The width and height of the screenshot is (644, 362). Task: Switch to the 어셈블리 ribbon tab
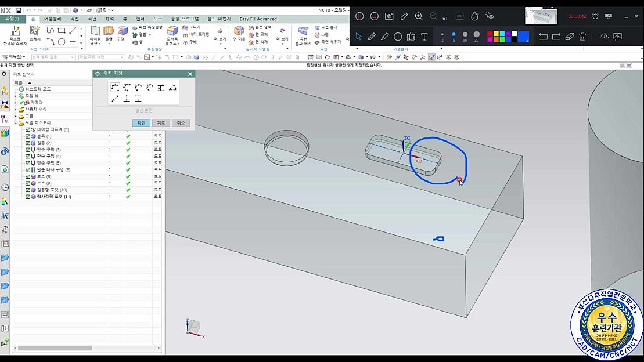coord(53,19)
